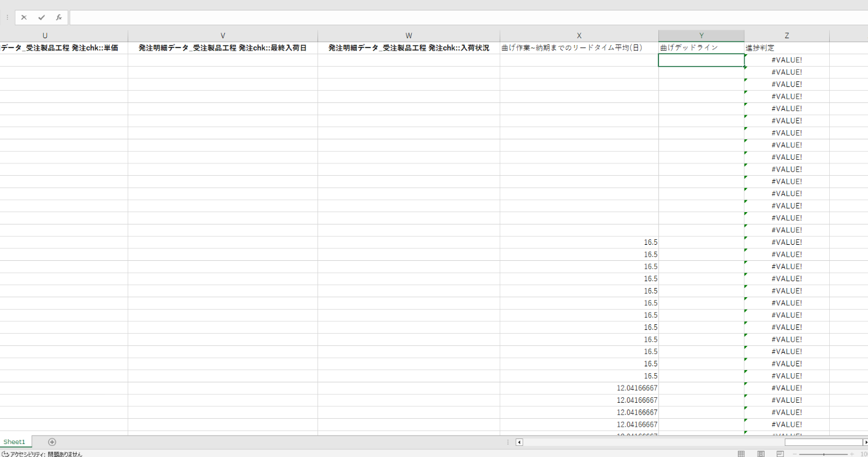
Task: Click into the formula bar input
Action: click(469, 18)
